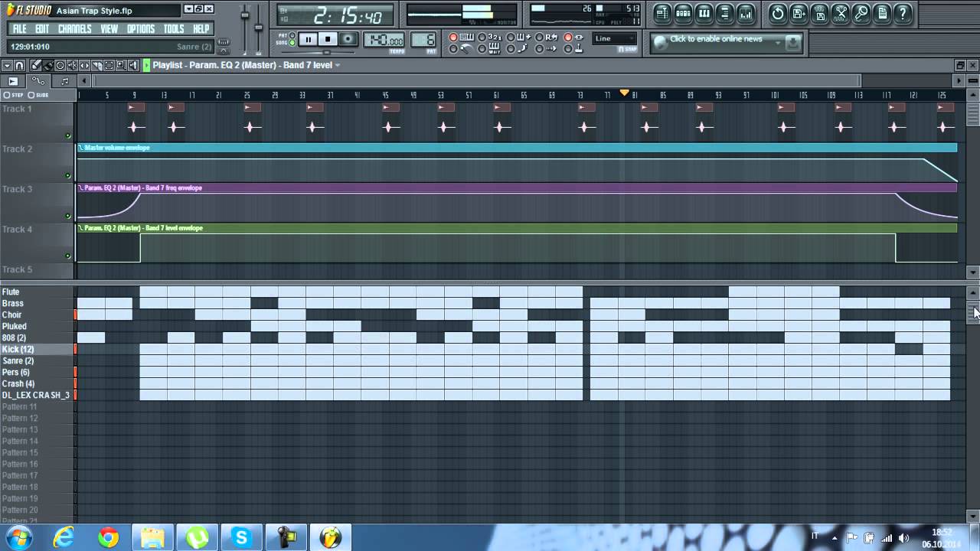Open the audio editor scissors icon

(841, 13)
